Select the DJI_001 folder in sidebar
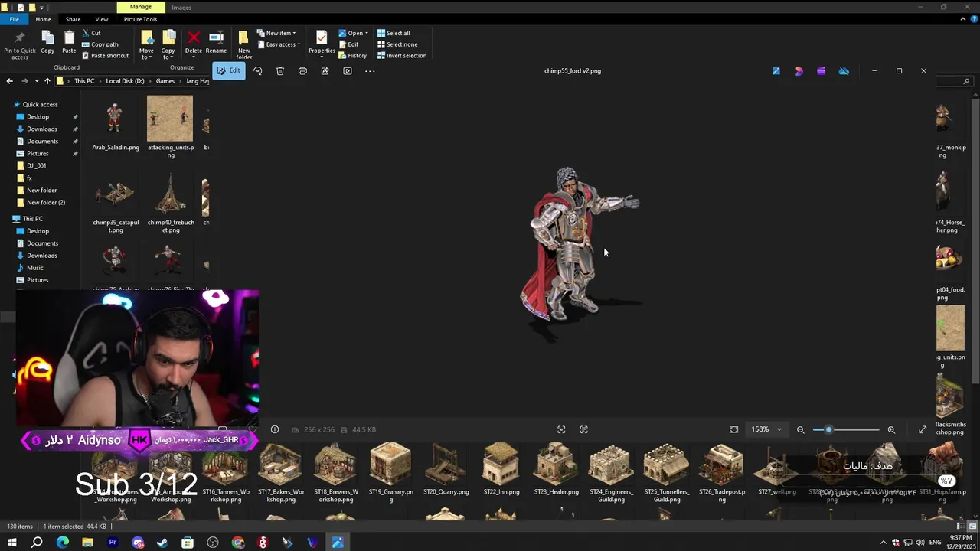980x551 pixels. click(36, 166)
